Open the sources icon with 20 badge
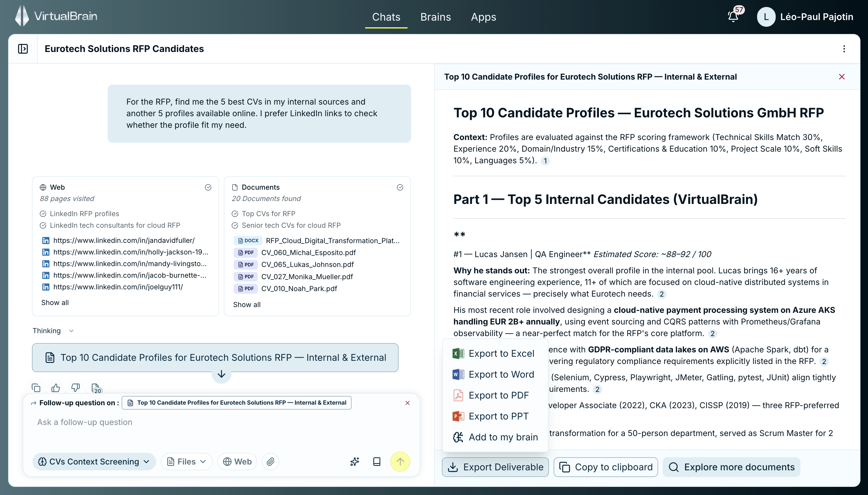 click(x=96, y=388)
